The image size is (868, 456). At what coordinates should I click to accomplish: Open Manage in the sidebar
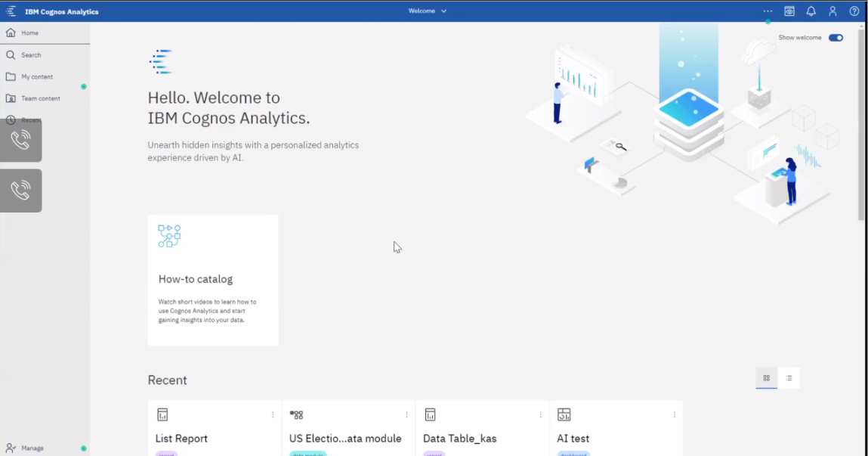[x=45, y=448]
